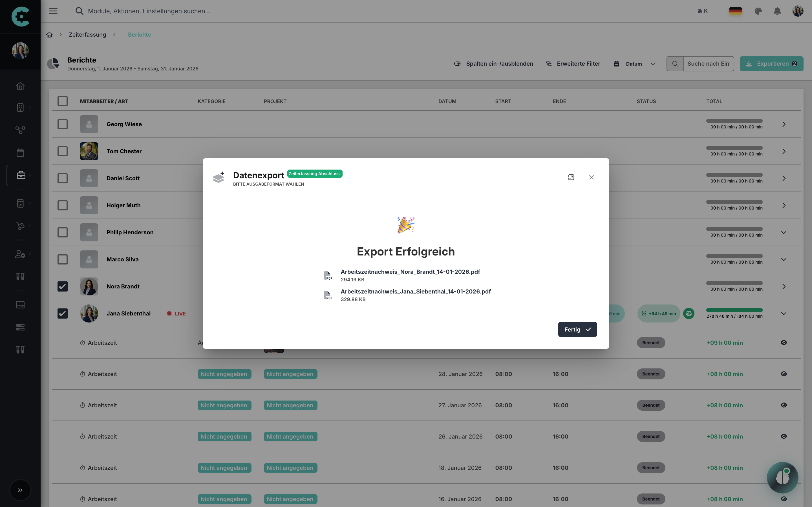Expand Philip Henderson's row chevron

click(784, 232)
